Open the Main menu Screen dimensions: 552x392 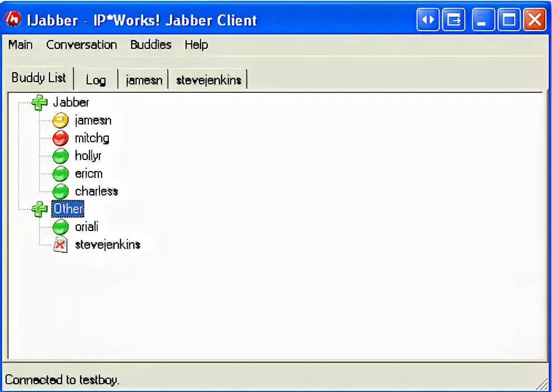point(21,44)
